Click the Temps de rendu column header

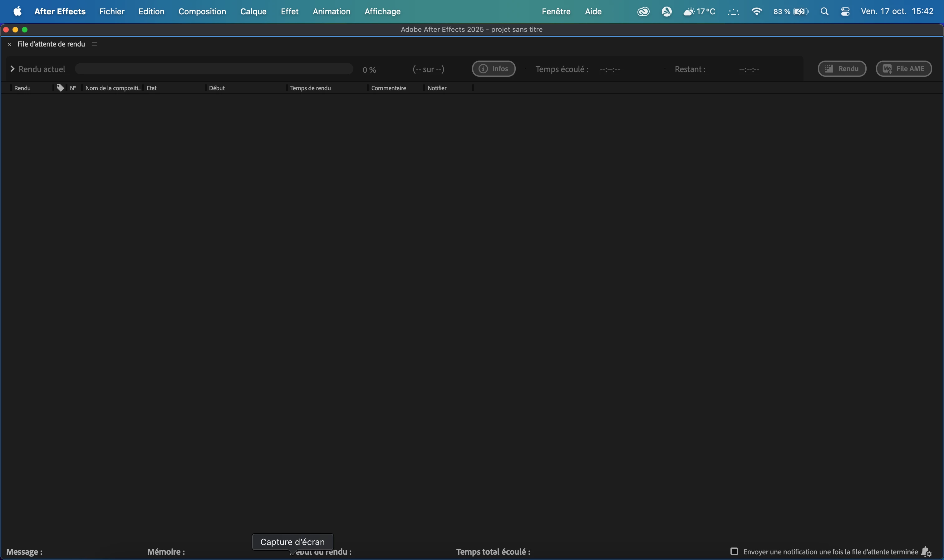click(310, 88)
